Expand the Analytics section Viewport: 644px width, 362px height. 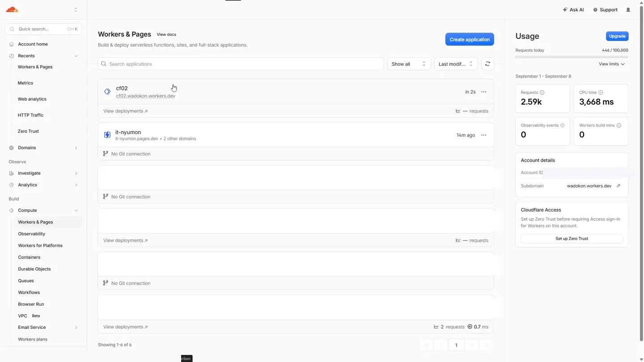[x=76, y=185]
